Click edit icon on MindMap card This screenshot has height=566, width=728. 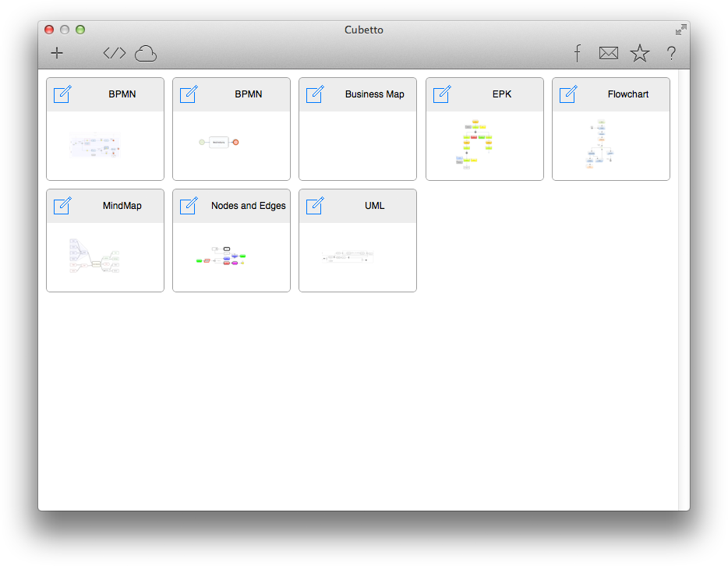click(62, 206)
